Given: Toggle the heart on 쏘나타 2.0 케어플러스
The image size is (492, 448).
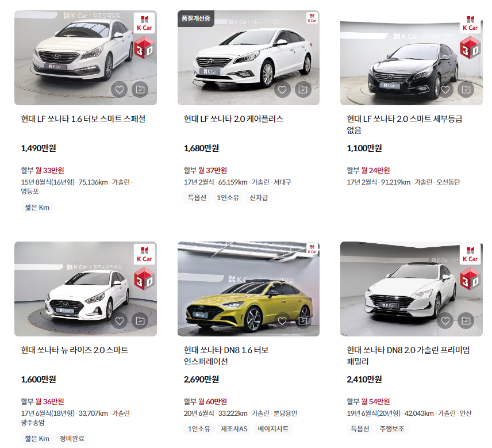Looking at the screenshot, I should click(x=282, y=90).
